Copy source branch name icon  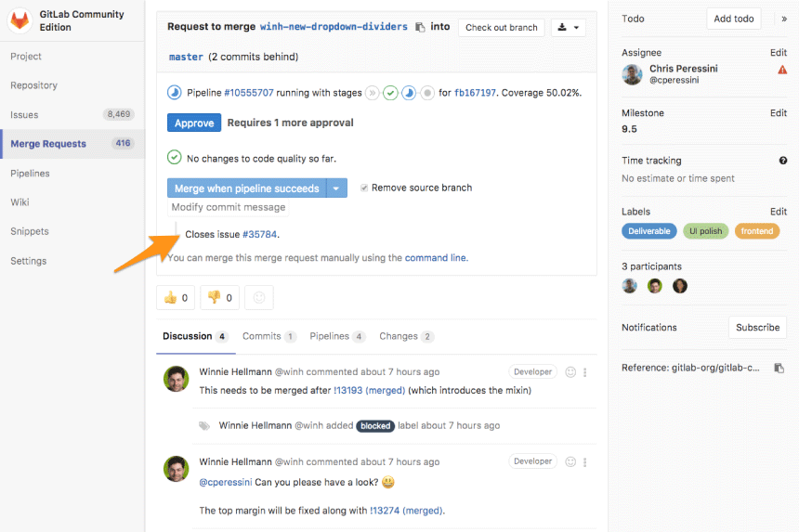(420, 28)
